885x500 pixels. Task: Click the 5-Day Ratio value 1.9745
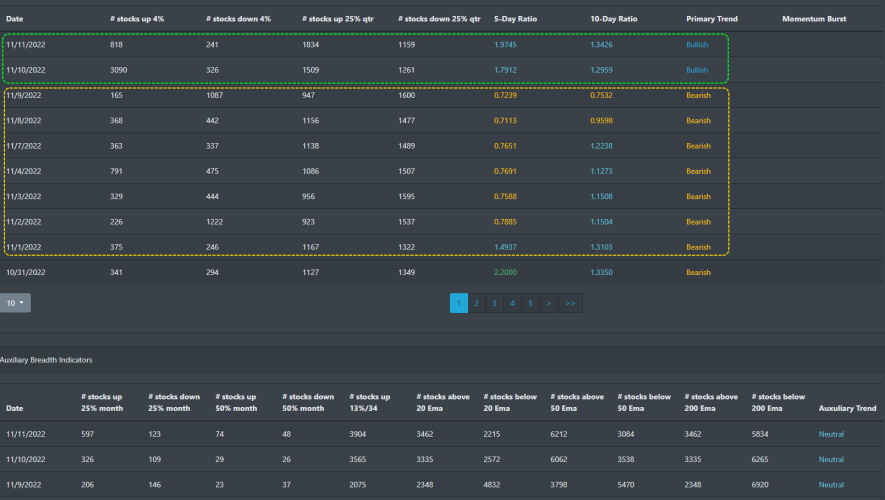(x=505, y=45)
